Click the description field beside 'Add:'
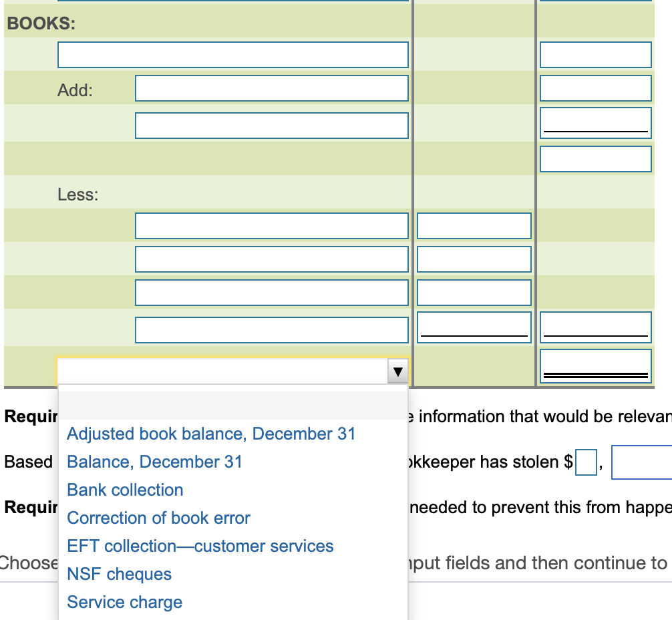 [x=271, y=88]
